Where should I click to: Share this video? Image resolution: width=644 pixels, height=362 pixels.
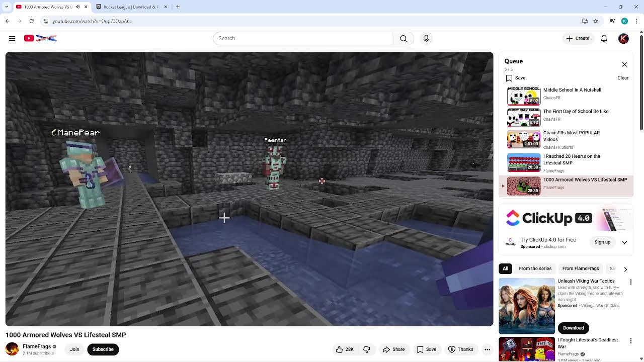pyautogui.click(x=393, y=349)
